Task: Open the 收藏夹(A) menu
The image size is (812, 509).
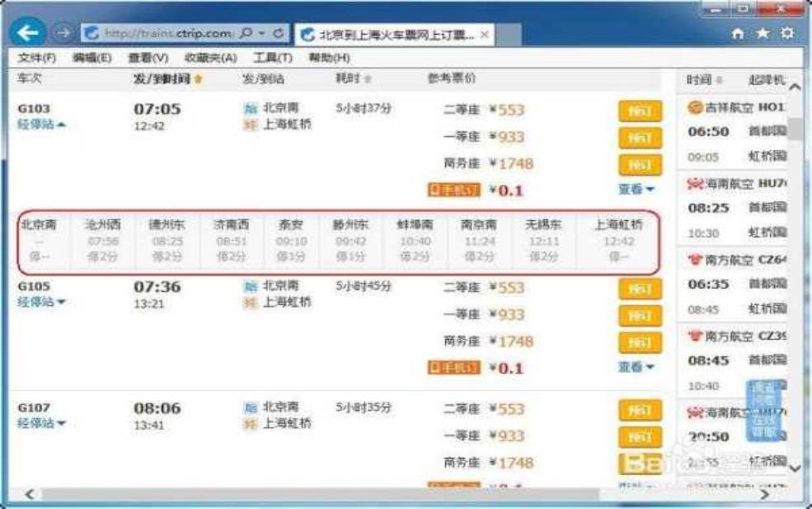Action: (x=210, y=58)
